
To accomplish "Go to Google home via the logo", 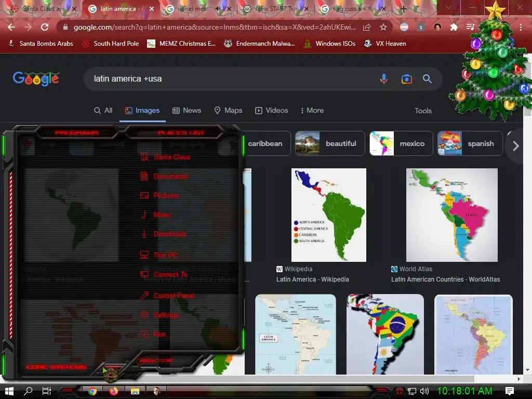I will [x=36, y=79].
